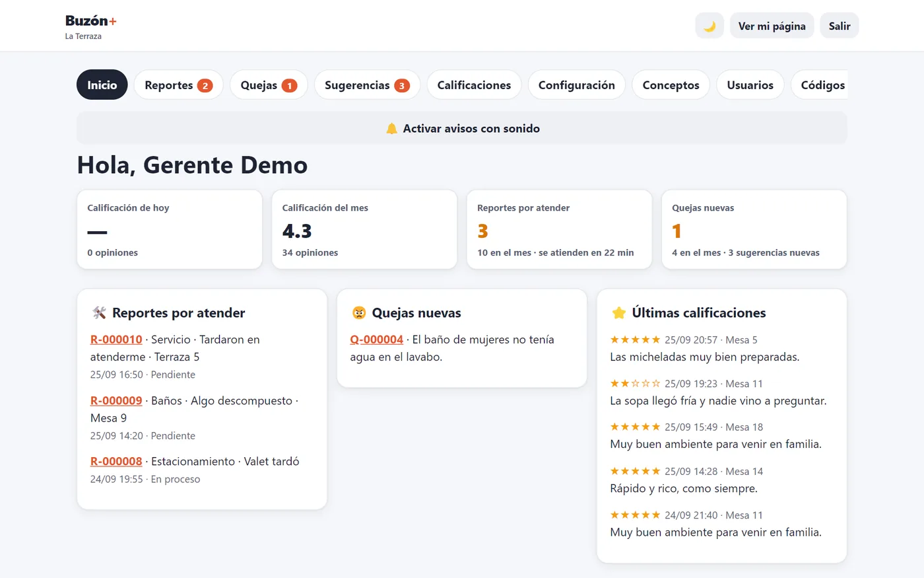This screenshot has width=924, height=578.
Task: Click the review 'La sopa llegó fría y nadie vino a preguntar.'
Action: coord(718,401)
